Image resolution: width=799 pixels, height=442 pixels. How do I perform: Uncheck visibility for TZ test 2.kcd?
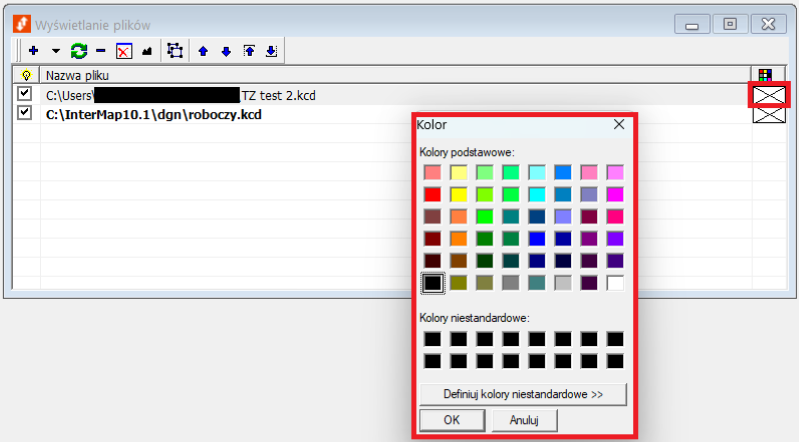tap(25, 94)
